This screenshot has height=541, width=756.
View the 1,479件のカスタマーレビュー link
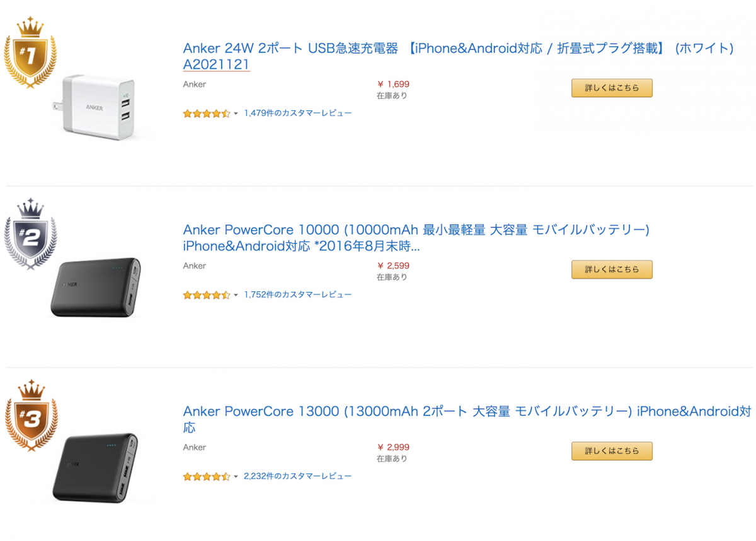pyautogui.click(x=299, y=113)
